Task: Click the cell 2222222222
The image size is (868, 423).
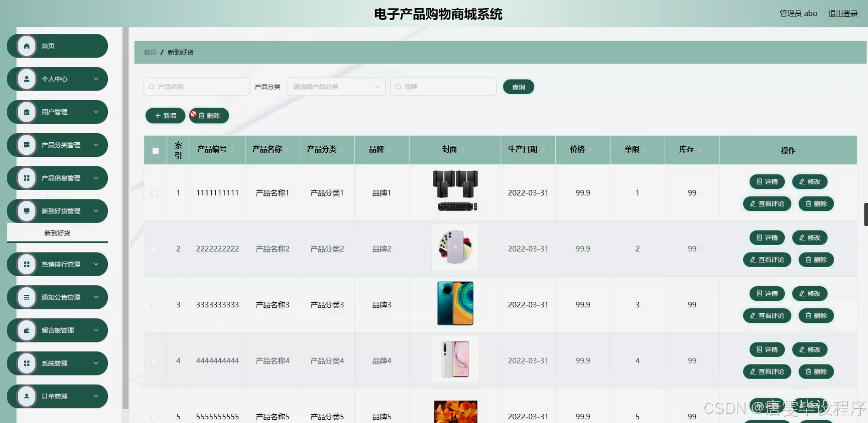Action: click(x=218, y=249)
